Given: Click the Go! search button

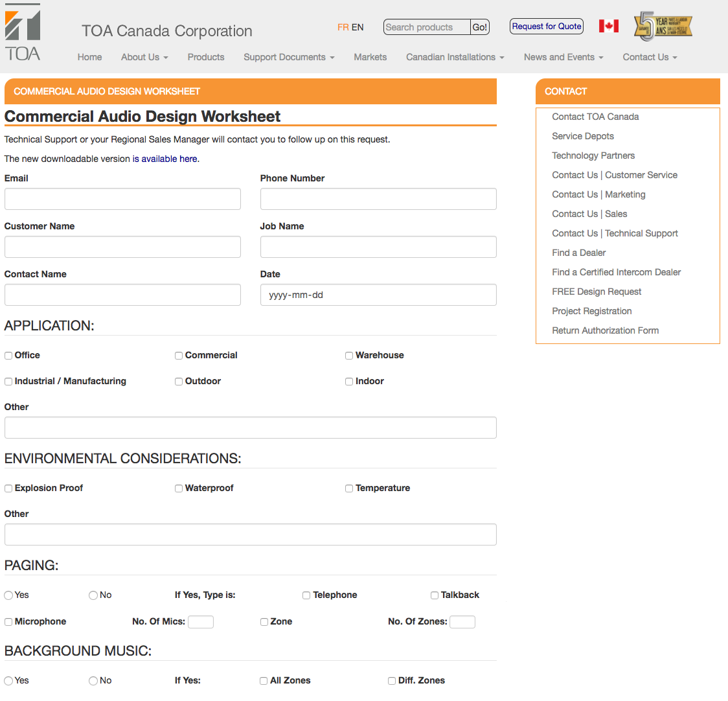Looking at the screenshot, I should pyautogui.click(x=479, y=27).
